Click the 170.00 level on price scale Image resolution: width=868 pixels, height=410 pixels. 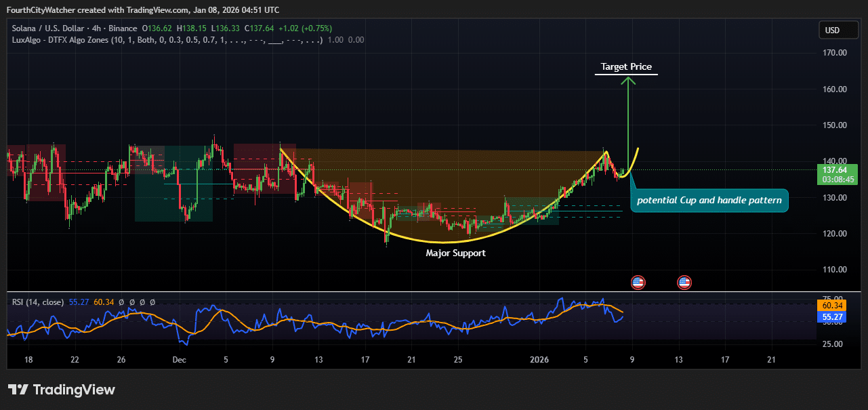pyautogui.click(x=833, y=53)
